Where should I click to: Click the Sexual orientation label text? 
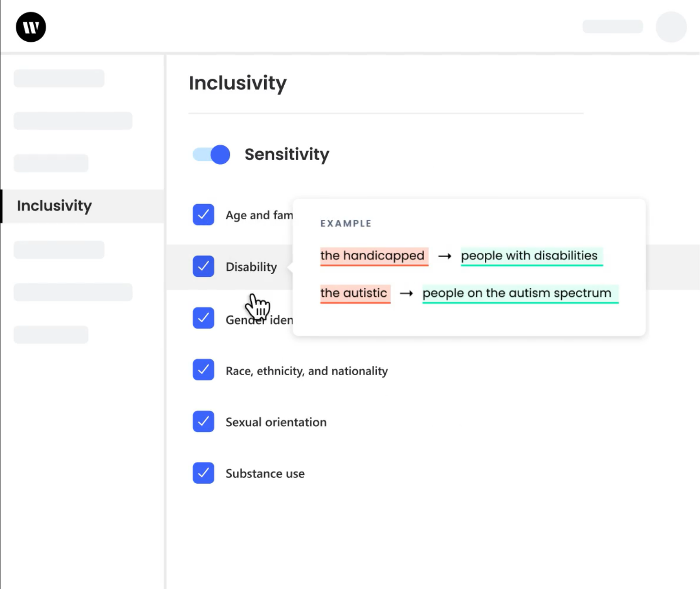(x=276, y=422)
